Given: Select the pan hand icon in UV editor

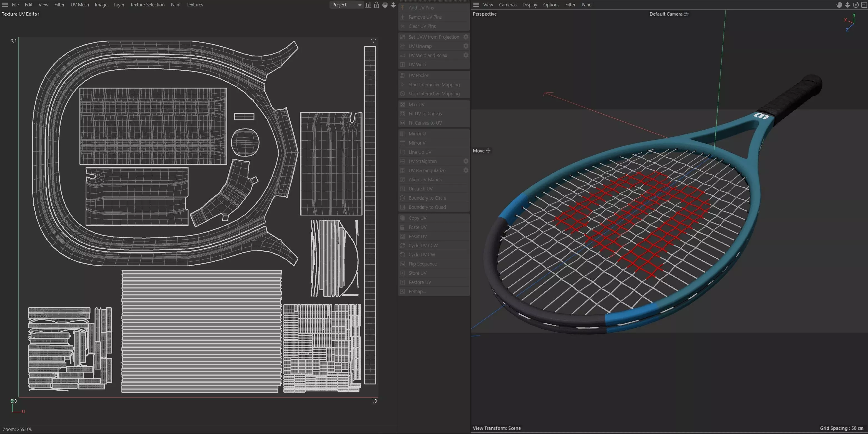Looking at the screenshot, I should [385, 5].
